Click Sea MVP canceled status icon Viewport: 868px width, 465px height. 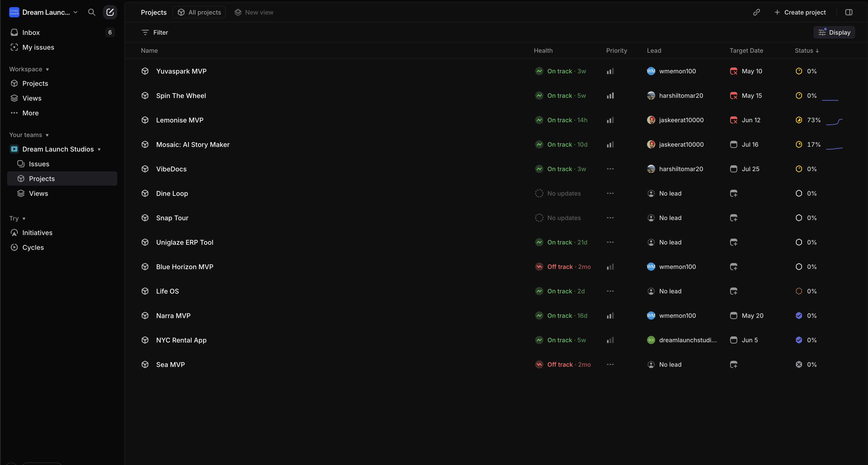click(799, 364)
